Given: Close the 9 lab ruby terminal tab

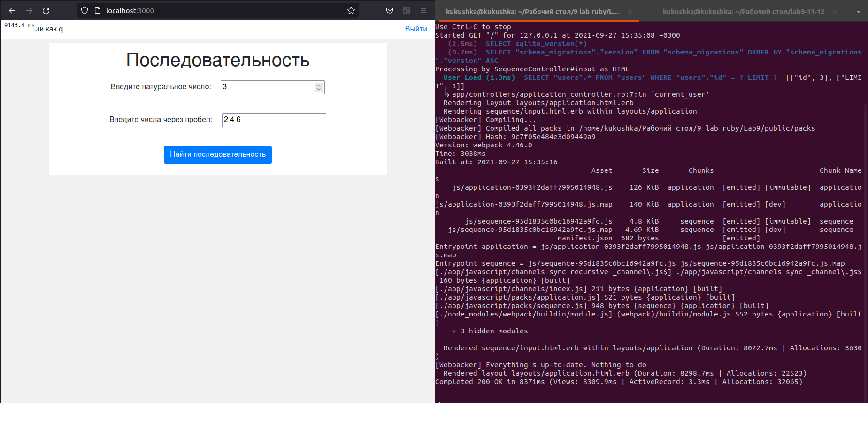Looking at the screenshot, I should pyautogui.click(x=630, y=12).
